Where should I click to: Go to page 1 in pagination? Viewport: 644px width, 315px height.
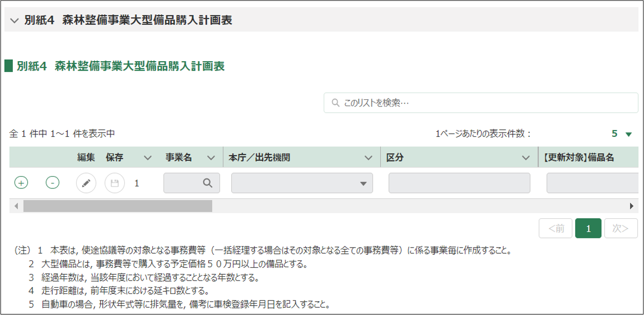588,229
